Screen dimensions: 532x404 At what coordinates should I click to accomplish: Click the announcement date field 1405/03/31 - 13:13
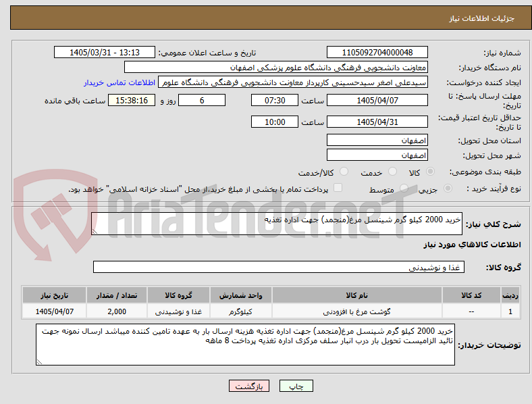(105, 52)
